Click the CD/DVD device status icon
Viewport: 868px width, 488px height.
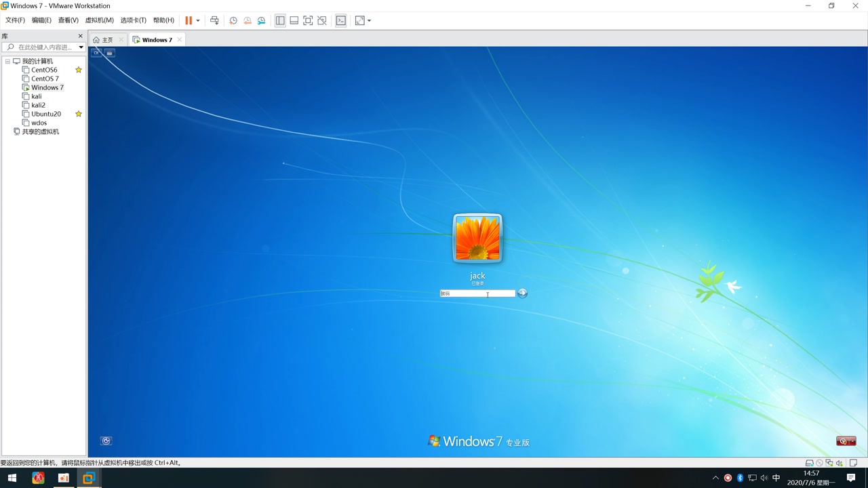tap(819, 463)
